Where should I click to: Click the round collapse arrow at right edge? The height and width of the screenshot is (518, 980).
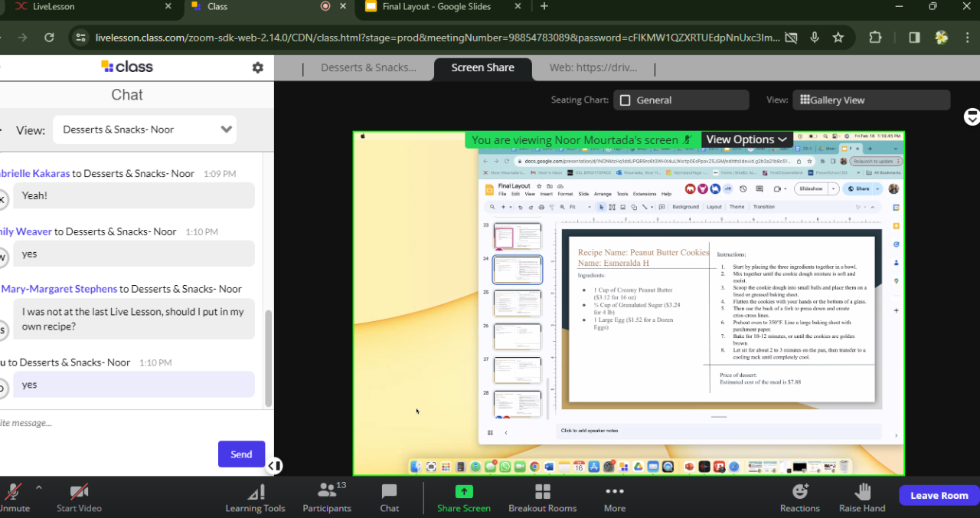(x=972, y=117)
